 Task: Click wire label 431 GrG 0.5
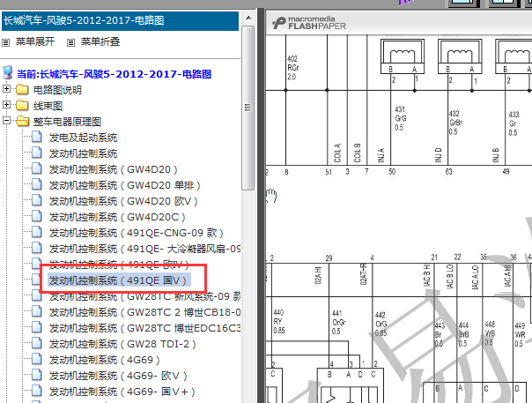[x=401, y=118]
